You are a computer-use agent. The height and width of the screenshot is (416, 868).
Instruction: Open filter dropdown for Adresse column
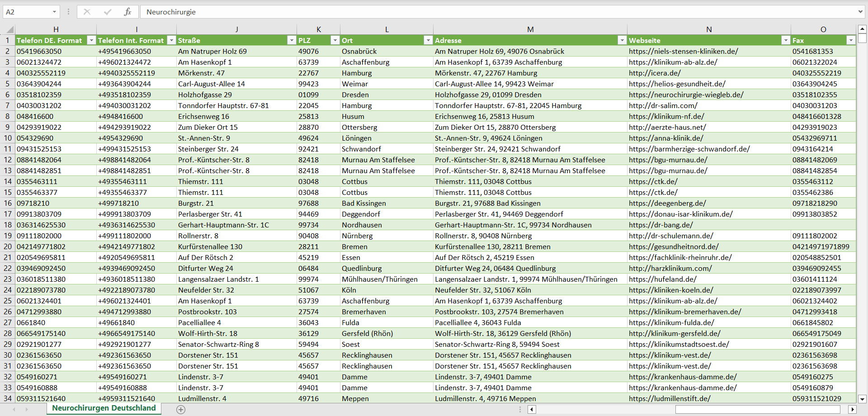622,40
